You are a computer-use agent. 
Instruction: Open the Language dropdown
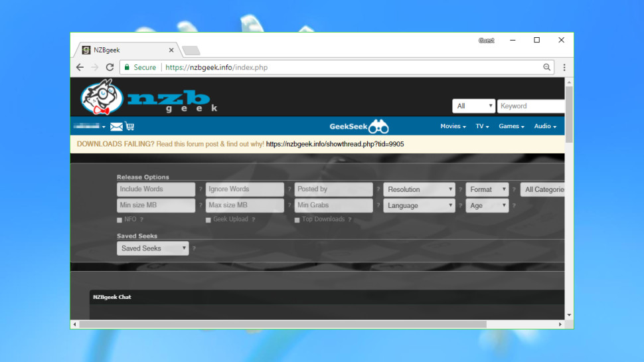pyautogui.click(x=419, y=205)
